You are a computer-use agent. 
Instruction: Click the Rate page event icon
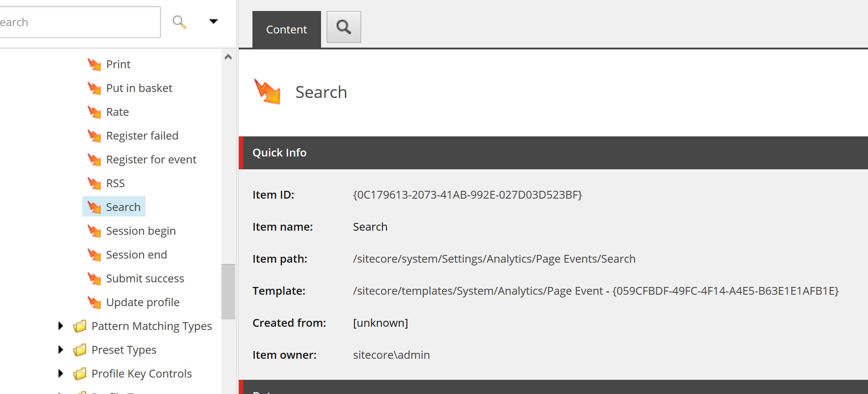pyautogui.click(x=94, y=112)
